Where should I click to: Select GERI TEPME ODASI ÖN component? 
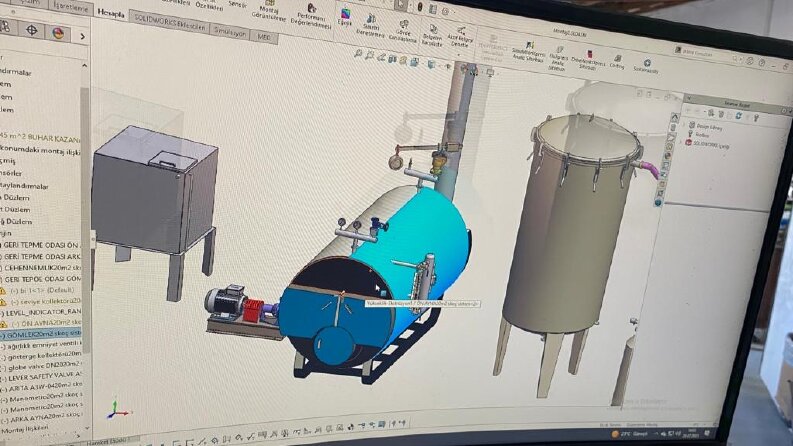(40, 245)
